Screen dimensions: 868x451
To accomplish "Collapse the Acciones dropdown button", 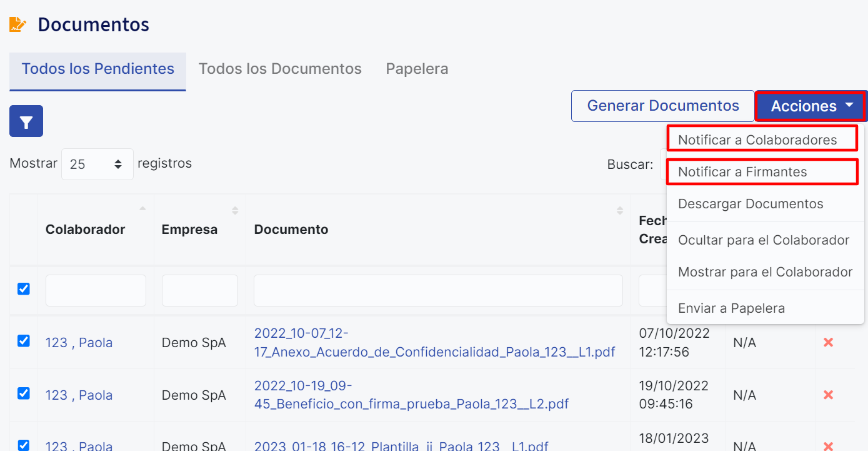I will coord(811,106).
